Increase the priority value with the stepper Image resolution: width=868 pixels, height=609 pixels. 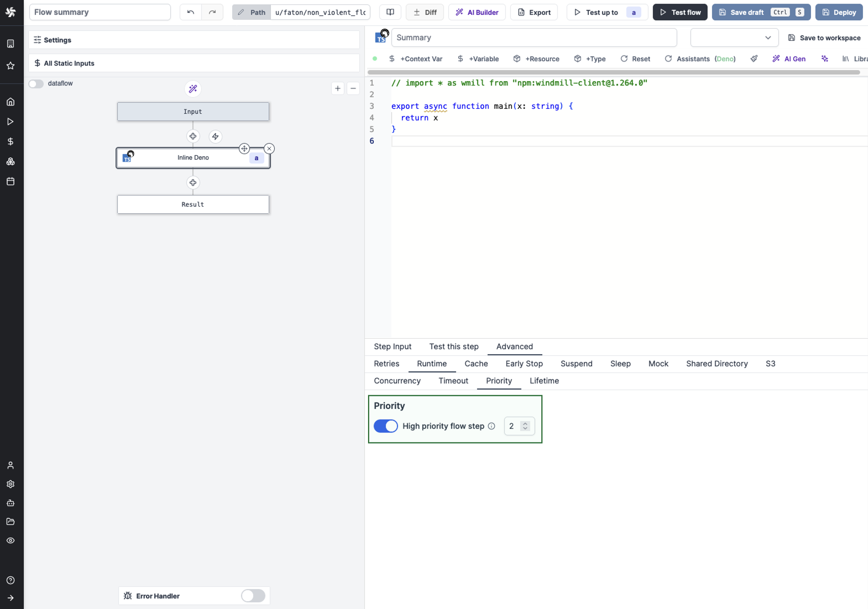525,423
